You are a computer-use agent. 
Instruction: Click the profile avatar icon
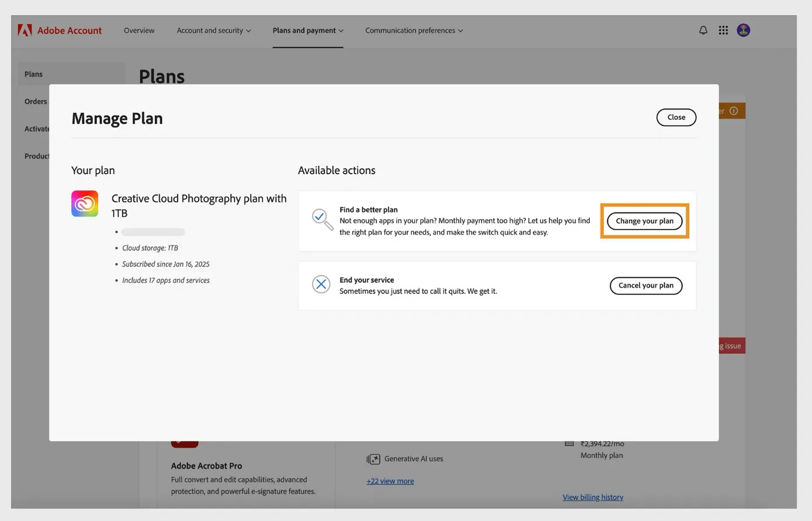pos(743,30)
